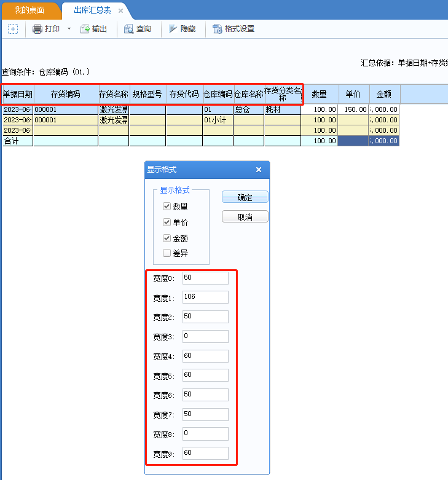Click the 输出 toolbar label
This screenshot has height=480, width=448.
[x=100, y=29]
